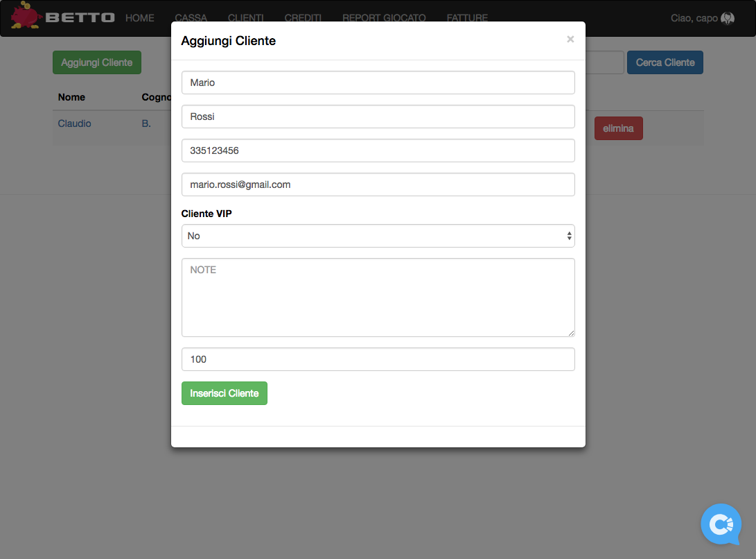Select the phone number field 335123456

click(378, 150)
